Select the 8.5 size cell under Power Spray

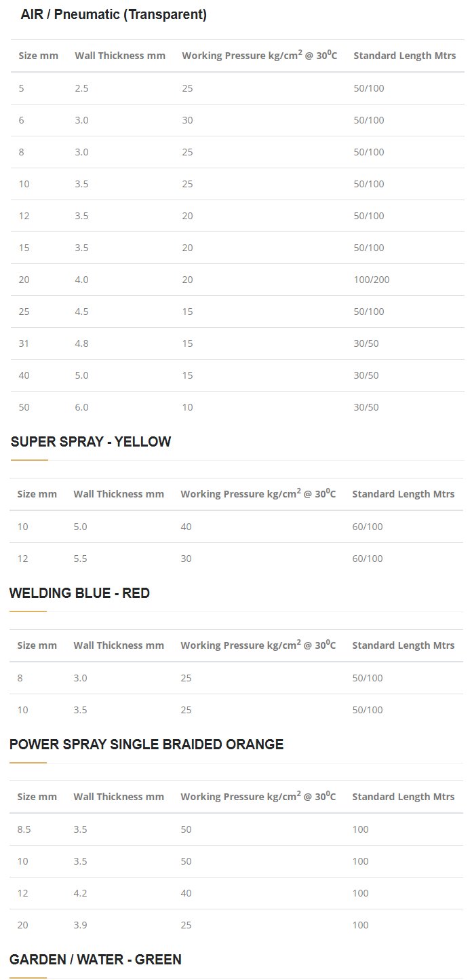24,829
